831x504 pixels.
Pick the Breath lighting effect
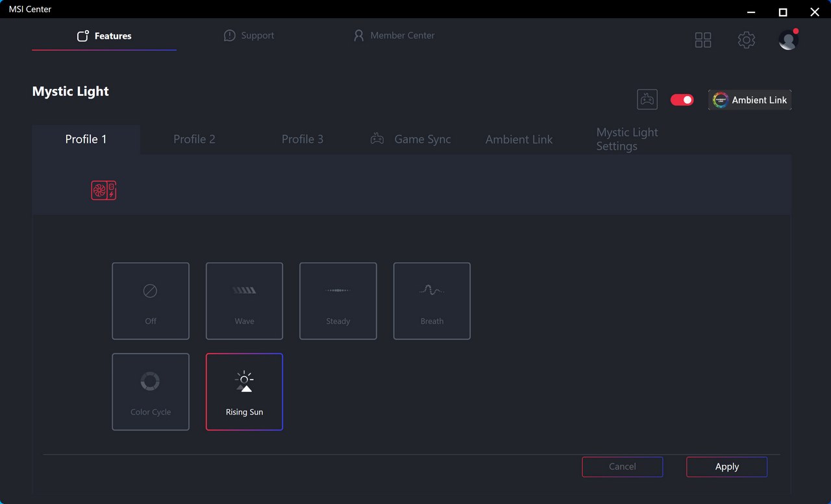tap(432, 301)
